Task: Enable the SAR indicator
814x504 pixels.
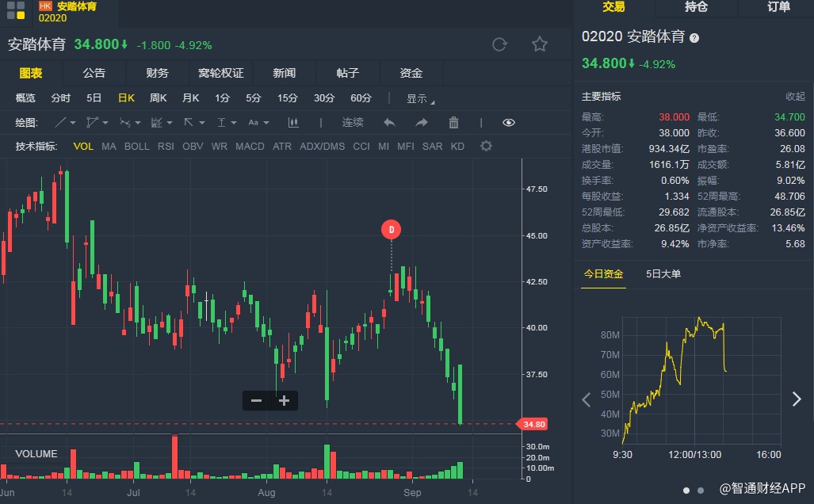Action: tap(432, 147)
